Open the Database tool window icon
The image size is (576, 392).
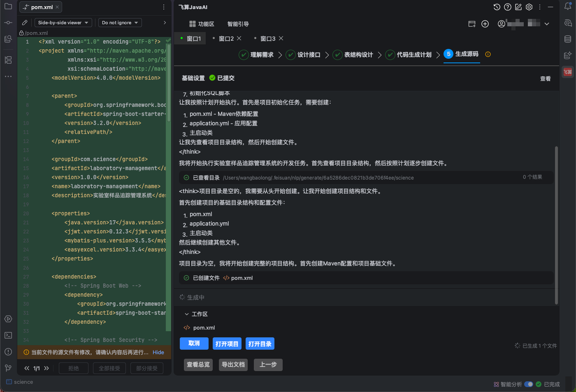567,39
